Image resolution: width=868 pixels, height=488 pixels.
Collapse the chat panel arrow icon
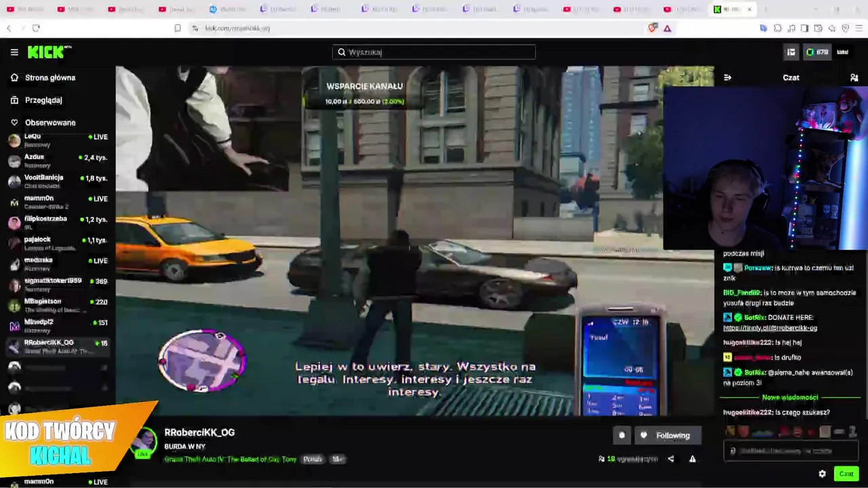click(728, 78)
